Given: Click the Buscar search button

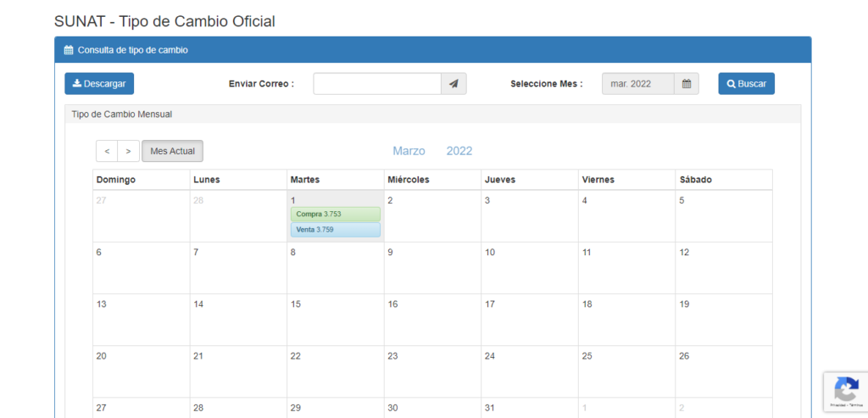Looking at the screenshot, I should pyautogui.click(x=747, y=84).
